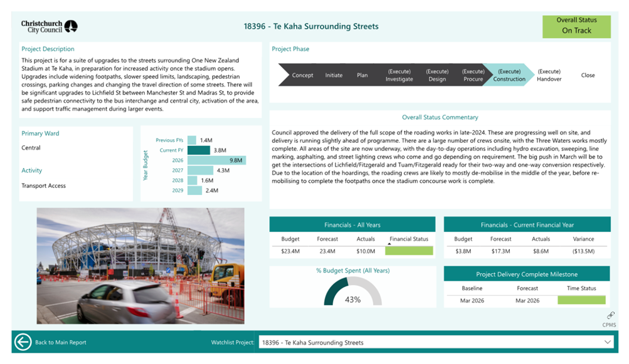The width and height of the screenshot is (629, 364).
Task: Click the 2028 budget bar 1.6M
Action: tap(193, 180)
